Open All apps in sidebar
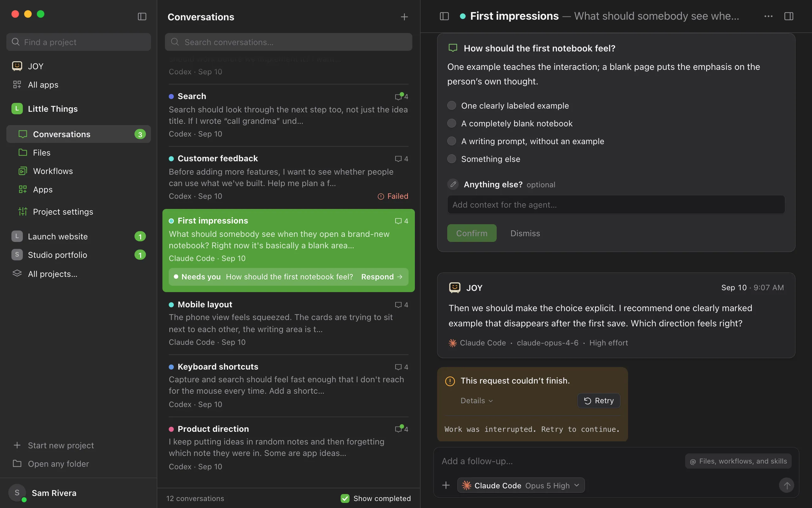The width and height of the screenshot is (812, 508). pyautogui.click(x=79, y=85)
